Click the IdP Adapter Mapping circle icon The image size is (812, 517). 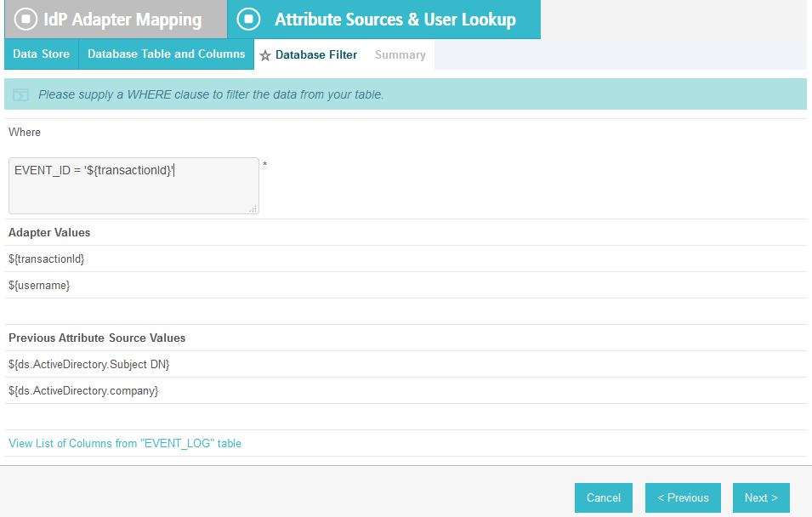point(26,20)
